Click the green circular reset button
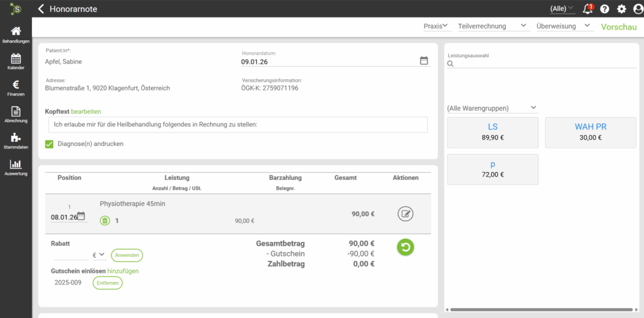The height and width of the screenshot is (318, 644). 406,247
